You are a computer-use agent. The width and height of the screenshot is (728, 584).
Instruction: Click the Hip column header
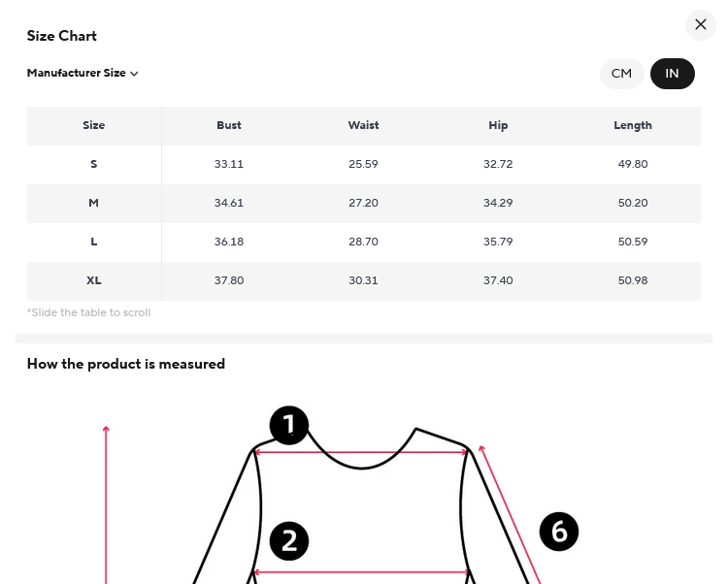(x=498, y=125)
